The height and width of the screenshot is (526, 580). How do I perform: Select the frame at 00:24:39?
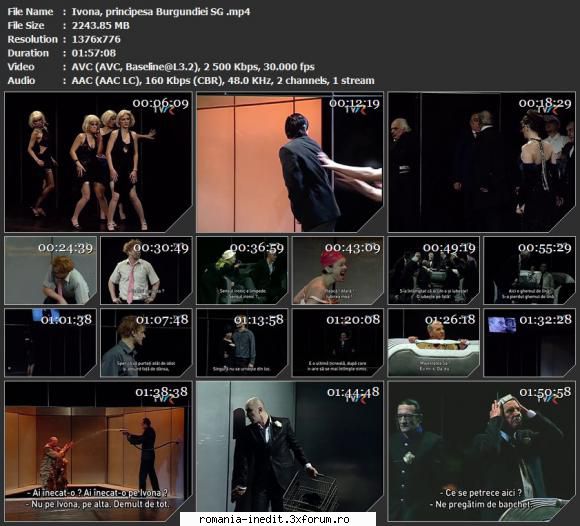tap(50, 270)
